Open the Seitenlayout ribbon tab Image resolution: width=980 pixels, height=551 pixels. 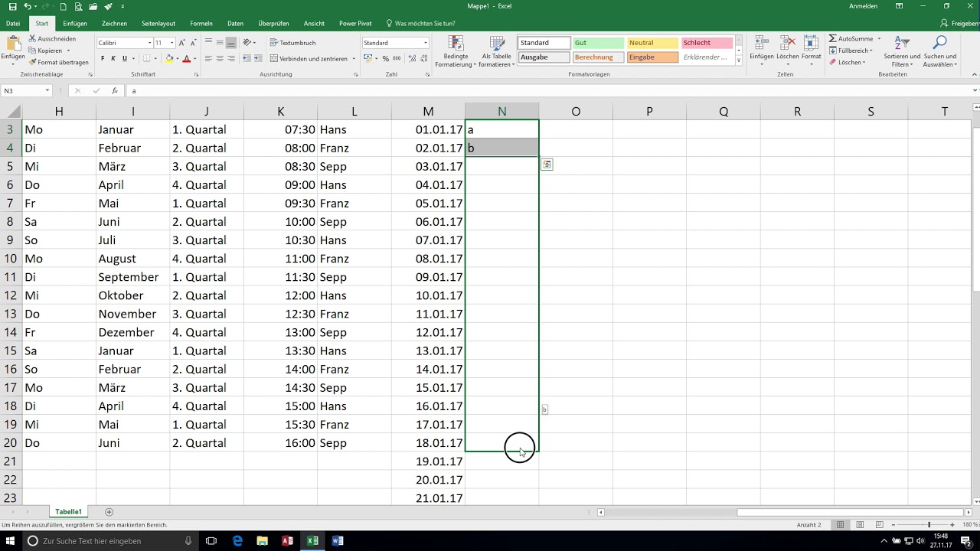[158, 24]
